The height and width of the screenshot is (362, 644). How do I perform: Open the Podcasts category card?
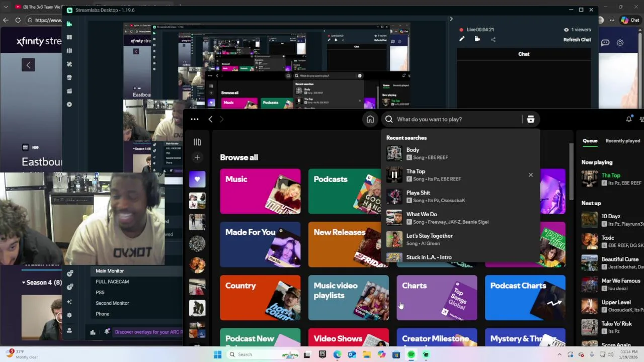345,192
